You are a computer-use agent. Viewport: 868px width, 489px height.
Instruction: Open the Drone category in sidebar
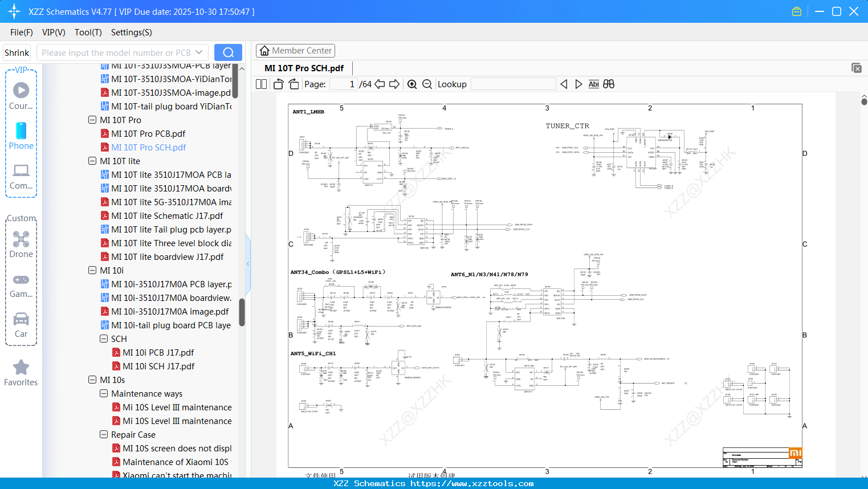(21, 244)
